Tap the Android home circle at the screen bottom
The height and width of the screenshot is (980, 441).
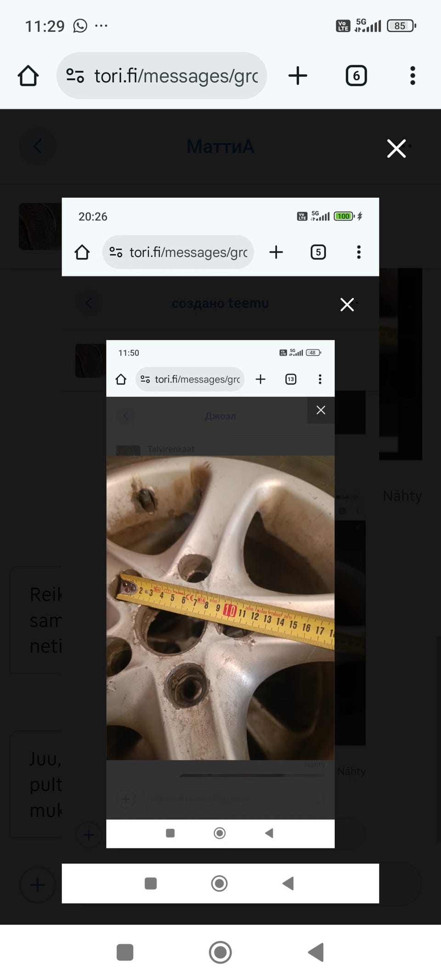coord(220,952)
